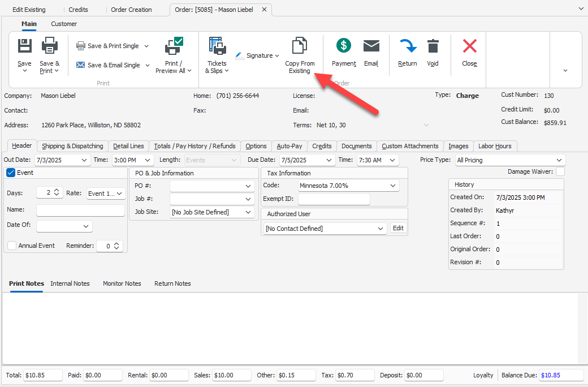Viewport: 588px width, 387px height.
Task: Open Payment with the dollar icon
Action: (x=344, y=45)
